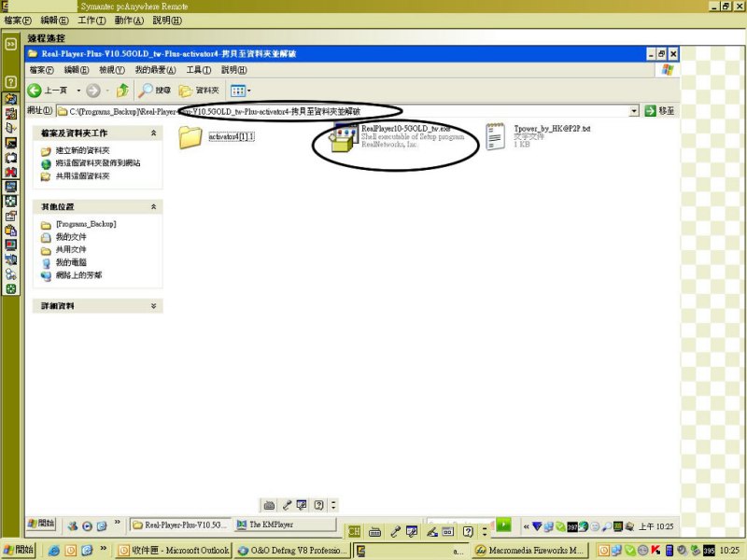Viewport: 747px width, 560px height.
Task: Open the Views dropdown in Explorer toolbar
Action: (241, 91)
